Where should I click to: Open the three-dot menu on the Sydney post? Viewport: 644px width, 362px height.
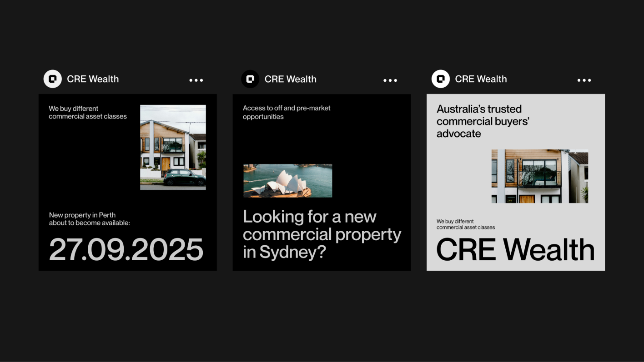(390, 80)
